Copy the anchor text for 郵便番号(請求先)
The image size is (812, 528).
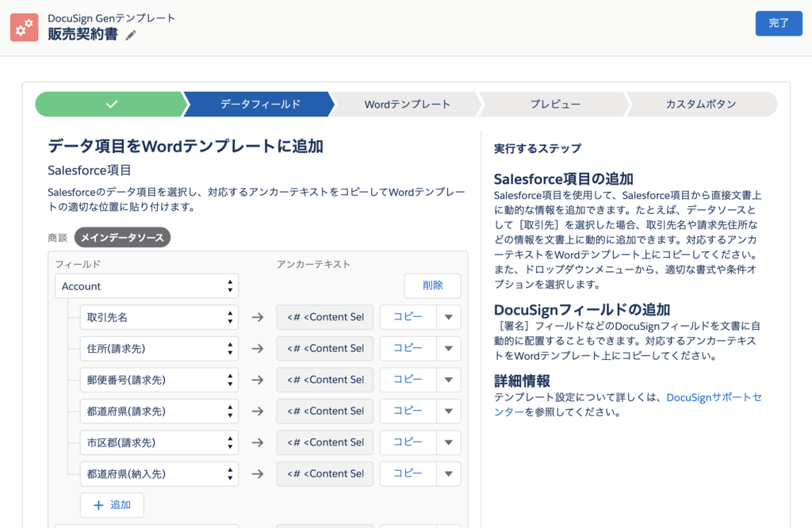[408, 380]
